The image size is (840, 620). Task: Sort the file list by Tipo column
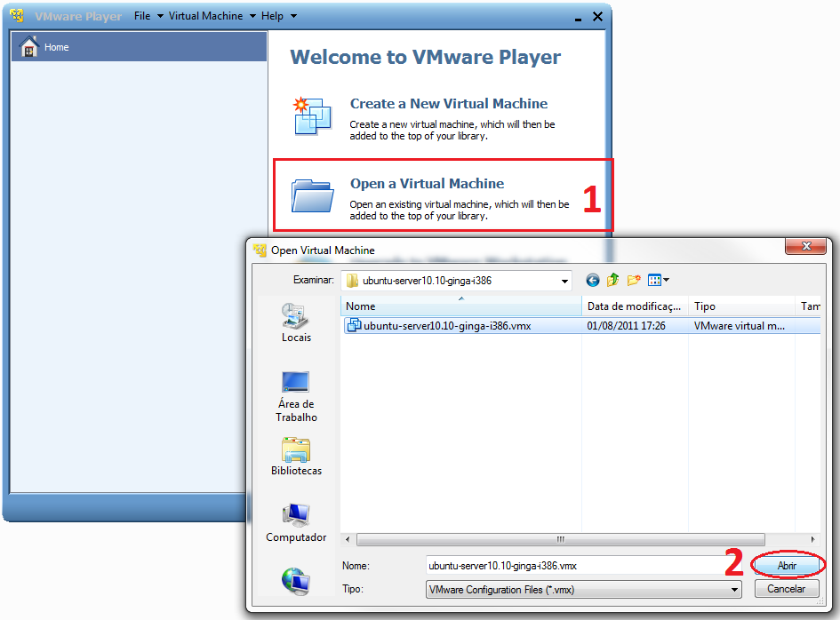[x=741, y=306]
